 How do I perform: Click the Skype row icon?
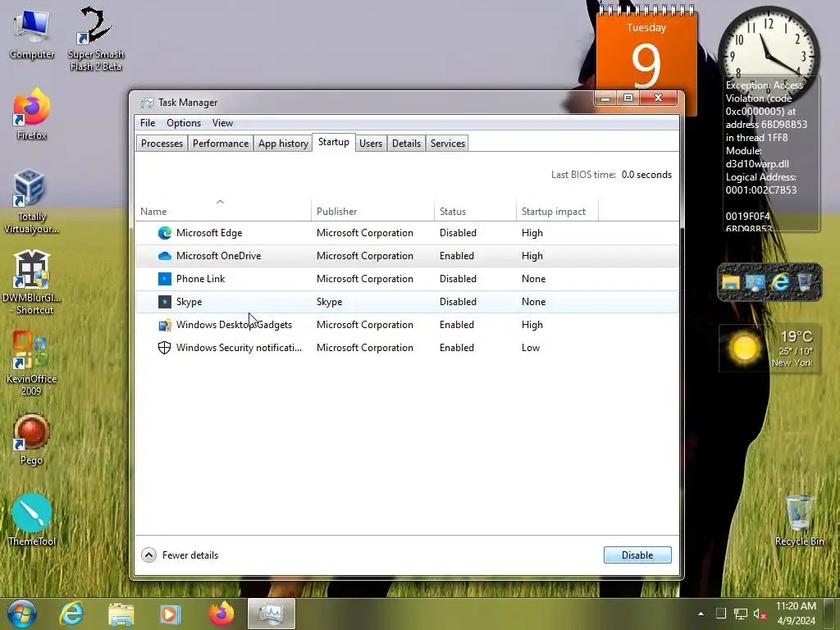pos(164,302)
